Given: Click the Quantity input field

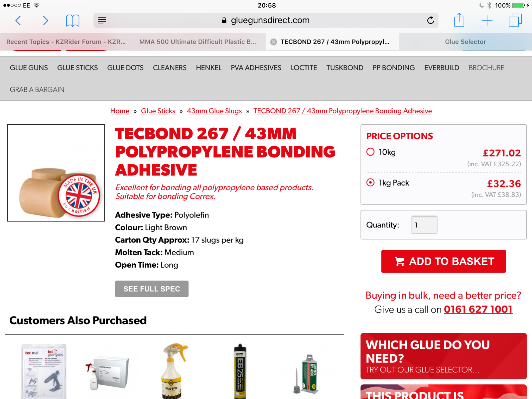Looking at the screenshot, I should coord(424,225).
